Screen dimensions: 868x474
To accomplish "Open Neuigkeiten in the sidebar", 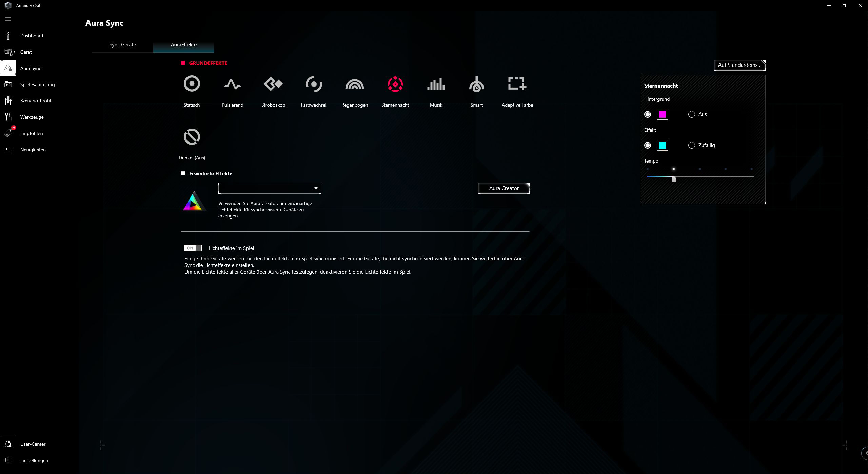I will coord(33,150).
